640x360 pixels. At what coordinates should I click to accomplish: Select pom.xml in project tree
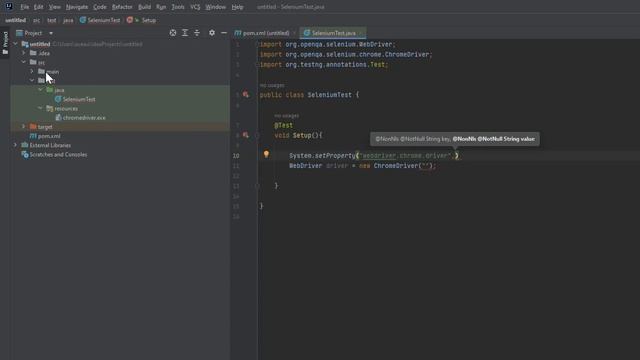(x=49, y=136)
